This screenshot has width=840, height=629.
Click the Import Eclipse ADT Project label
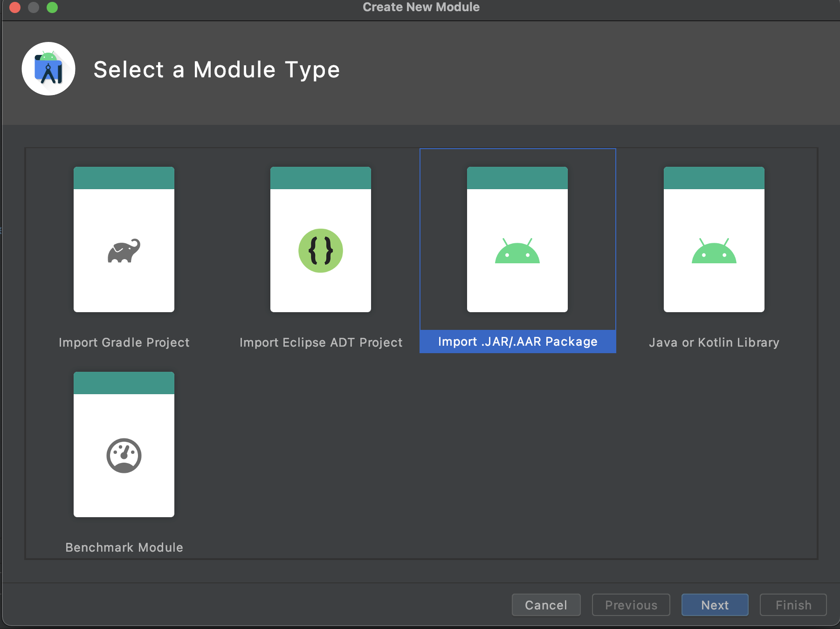321,342
